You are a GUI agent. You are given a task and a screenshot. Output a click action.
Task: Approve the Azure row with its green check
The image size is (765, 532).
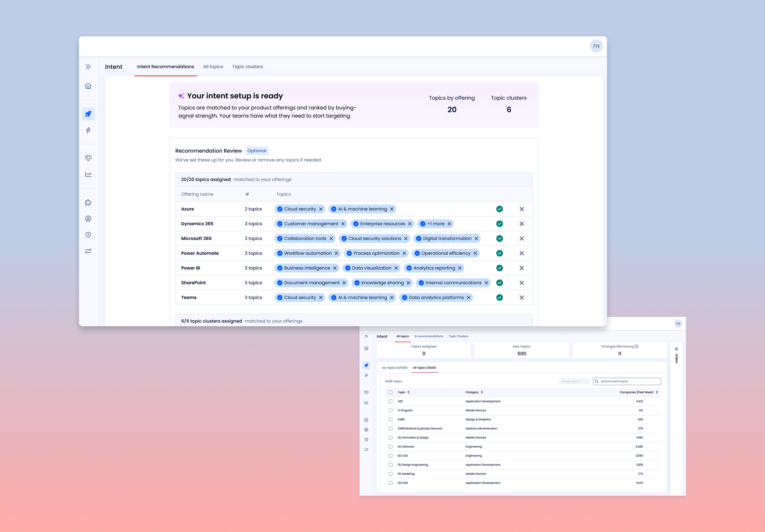pos(499,209)
